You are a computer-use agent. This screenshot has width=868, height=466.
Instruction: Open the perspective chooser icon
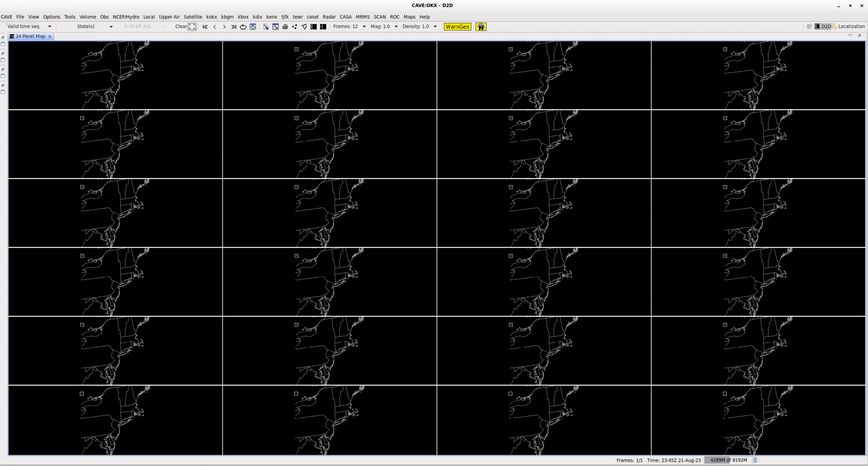click(809, 26)
